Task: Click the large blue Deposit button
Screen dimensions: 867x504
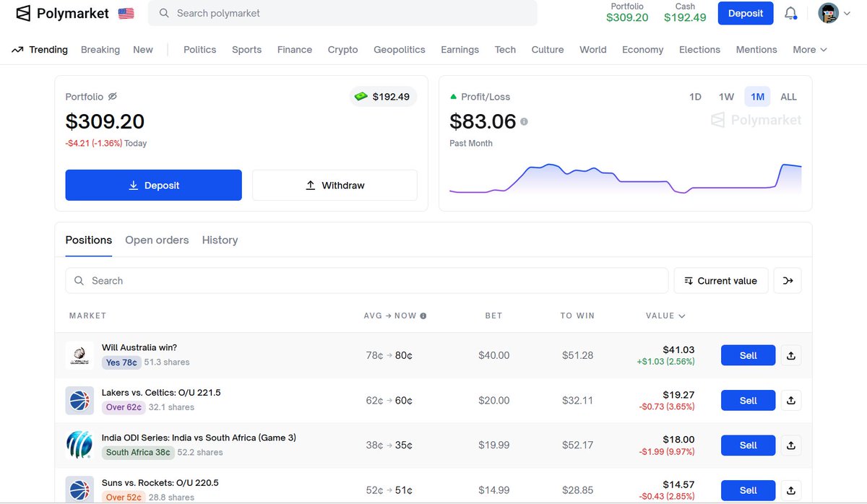Action: click(x=154, y=185)
